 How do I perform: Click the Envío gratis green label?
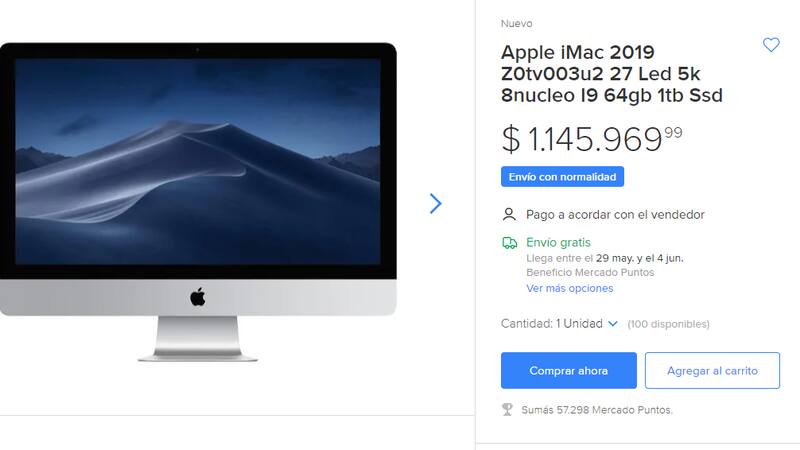pyautogui.click(x=558, y=242)
